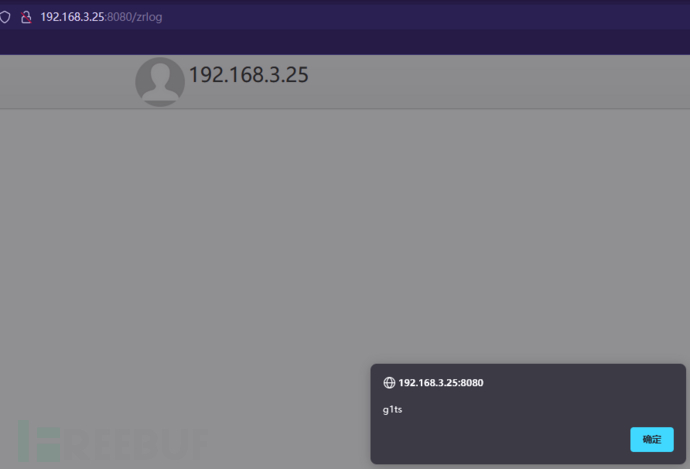The image size is (690, 469).
Task: Click the default user avatar image
Action: click(160, 82)
